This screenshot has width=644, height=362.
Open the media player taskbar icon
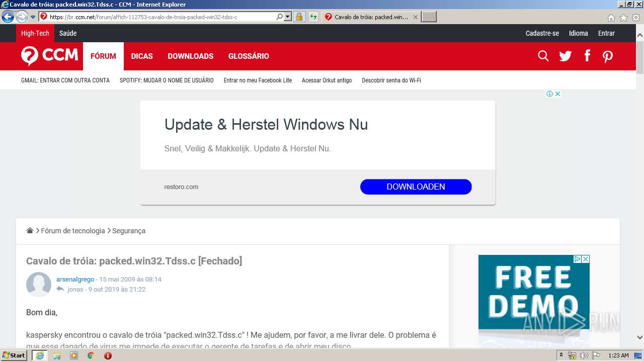point(74,355)
